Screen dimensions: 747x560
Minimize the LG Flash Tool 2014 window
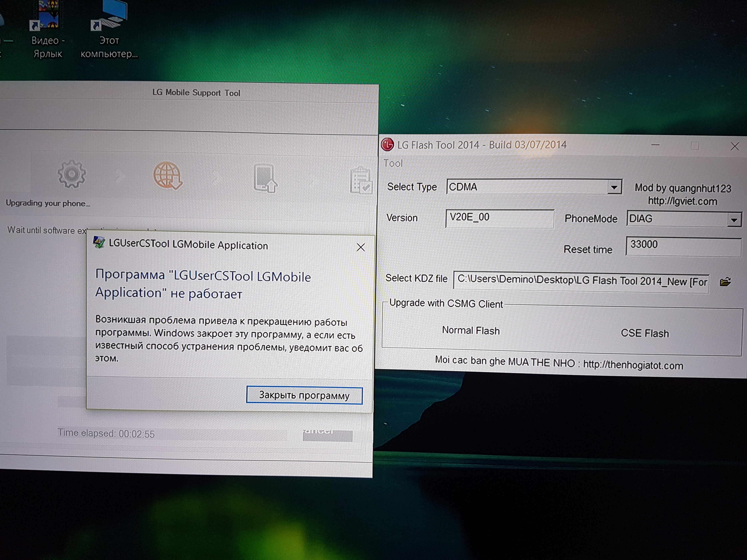point(655,145)
